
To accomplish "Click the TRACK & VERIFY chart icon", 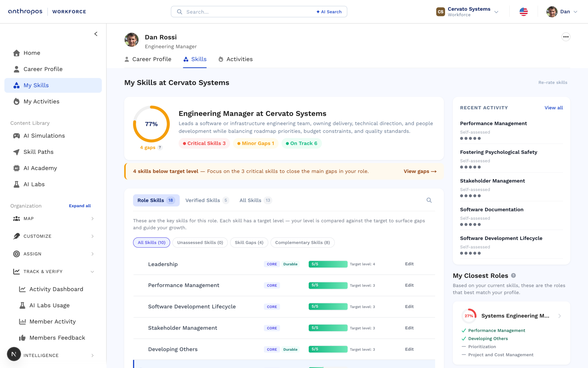I will coord(17,271).
